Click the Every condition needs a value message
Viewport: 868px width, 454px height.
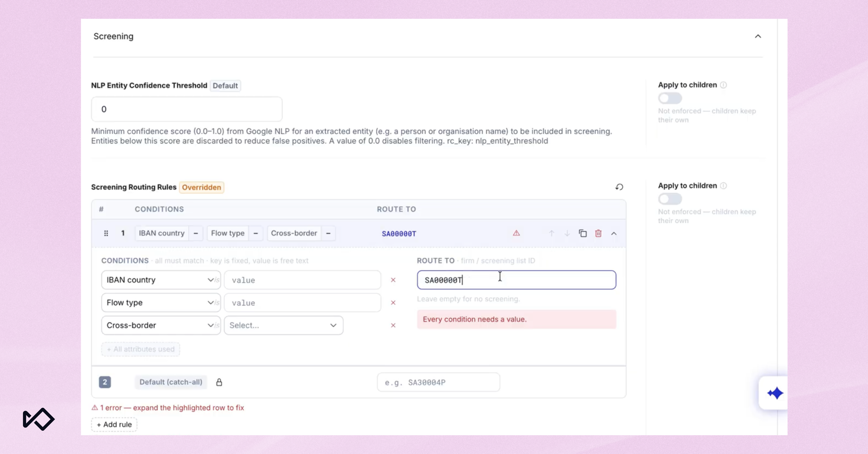(x=517, y=319)
